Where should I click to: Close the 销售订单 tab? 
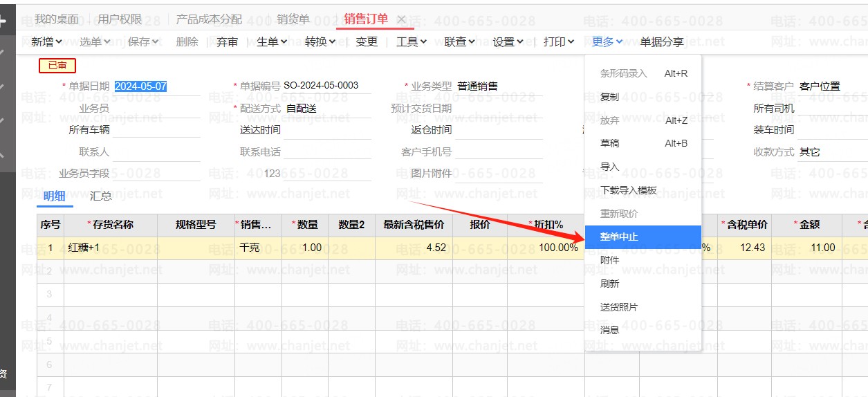coord(401,19)
